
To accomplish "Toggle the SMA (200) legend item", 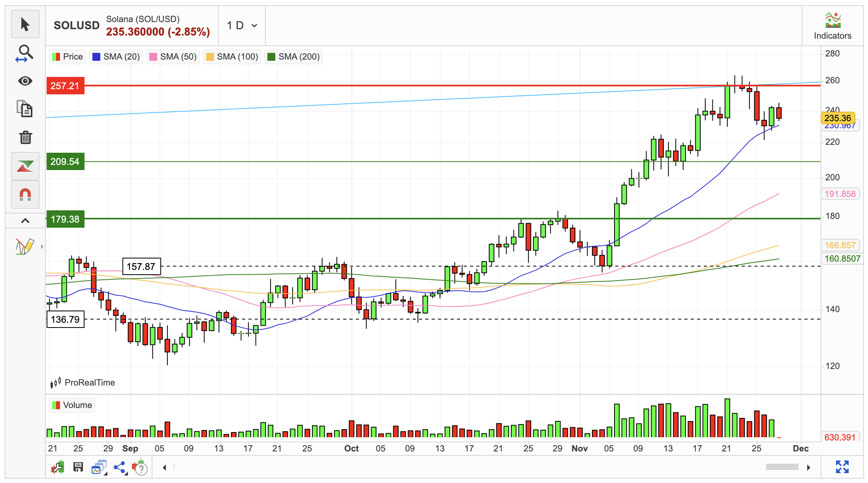I will [x=294, y=57].
